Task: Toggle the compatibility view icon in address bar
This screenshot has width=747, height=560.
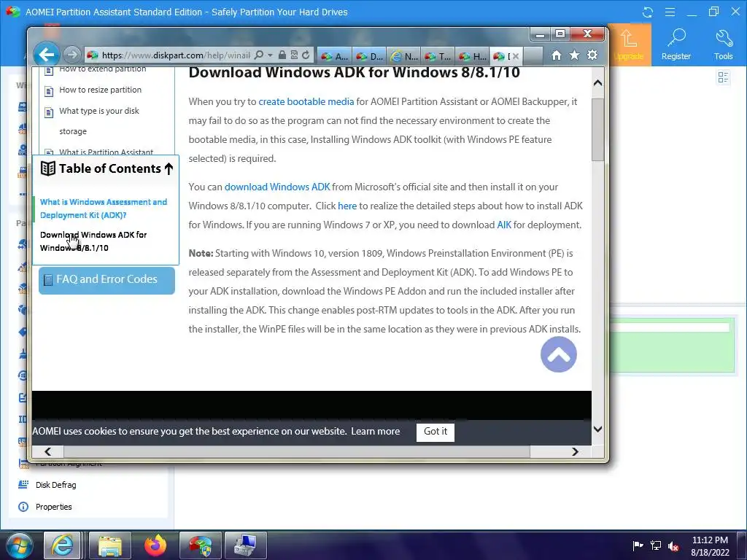Action: pyautogui.click(x=294, y=55)
